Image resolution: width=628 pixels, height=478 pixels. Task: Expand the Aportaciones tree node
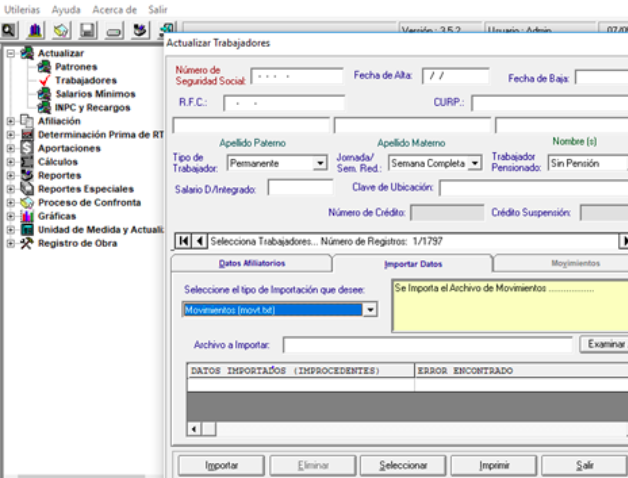coord(11,148)
